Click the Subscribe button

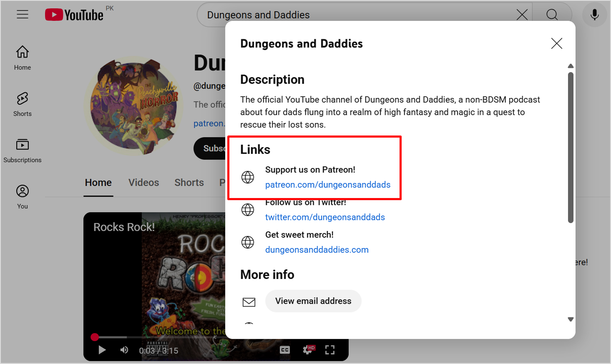click(210, 148)
